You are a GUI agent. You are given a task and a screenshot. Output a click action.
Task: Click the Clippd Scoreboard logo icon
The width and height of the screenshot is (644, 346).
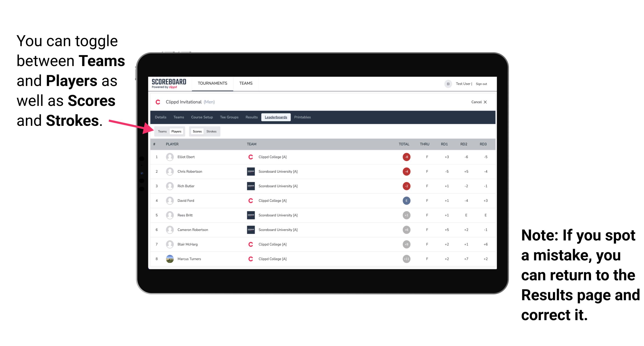coord(167,84)
